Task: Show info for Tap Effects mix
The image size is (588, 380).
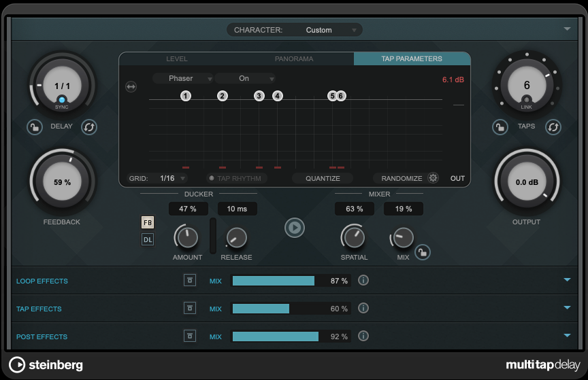Action: click(363, 308)
